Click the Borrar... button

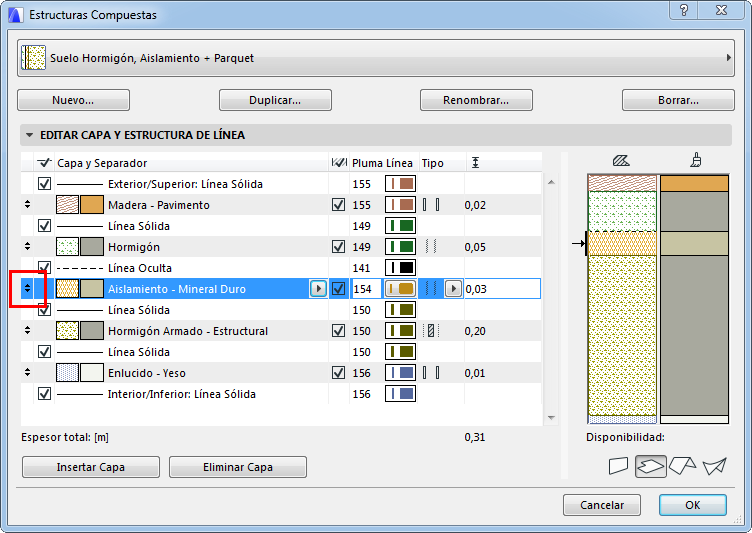678,100
